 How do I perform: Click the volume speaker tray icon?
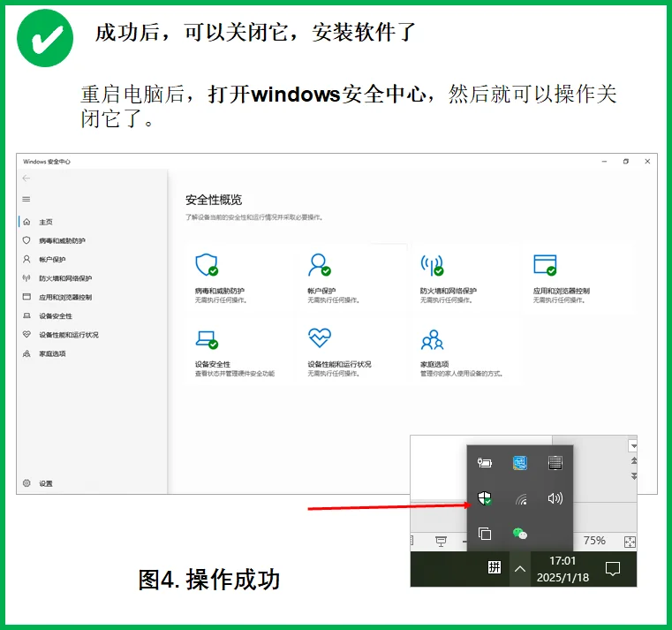(555, 498)
